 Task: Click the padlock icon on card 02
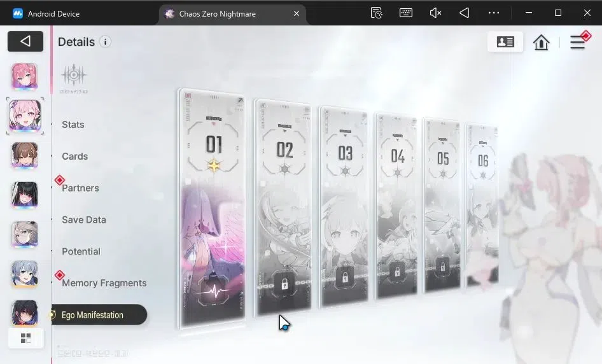coord(284,284)
